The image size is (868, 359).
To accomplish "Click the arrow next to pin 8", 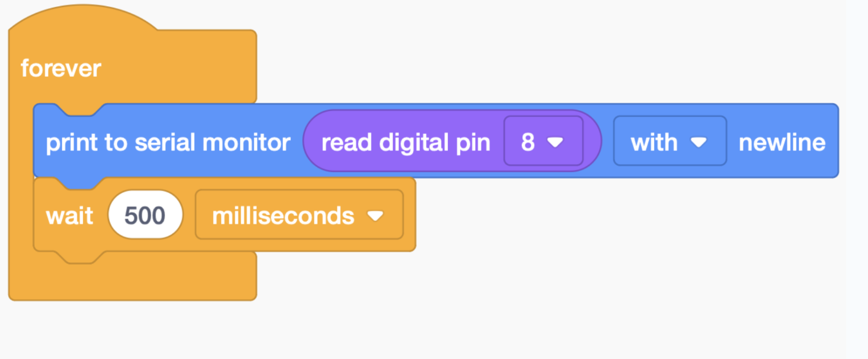I will click(555, 142).
